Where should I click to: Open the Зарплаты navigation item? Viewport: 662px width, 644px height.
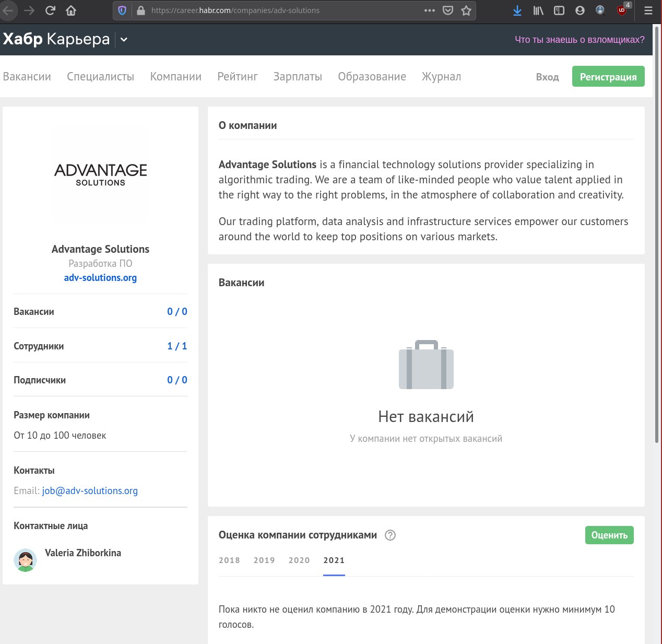coord(298,77)
